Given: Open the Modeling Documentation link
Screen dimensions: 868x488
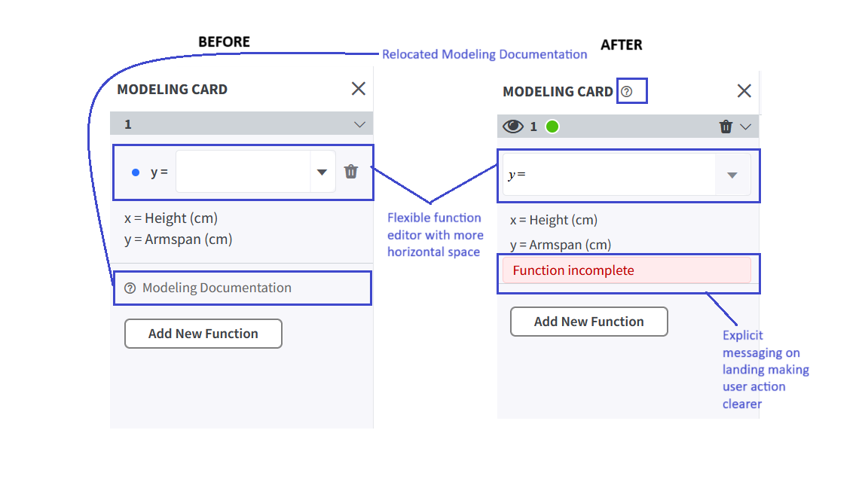Looking at the screenshot, I should [216, 288].
